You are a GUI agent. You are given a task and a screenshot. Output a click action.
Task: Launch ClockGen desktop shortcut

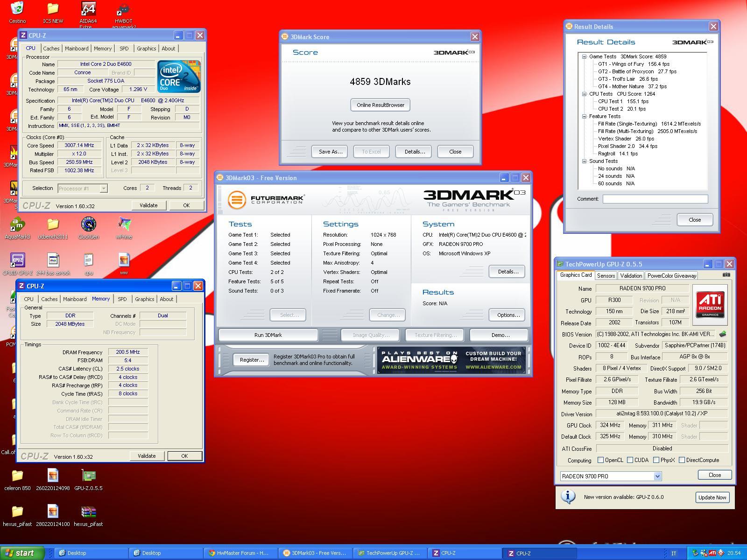(x=88, y=228)
